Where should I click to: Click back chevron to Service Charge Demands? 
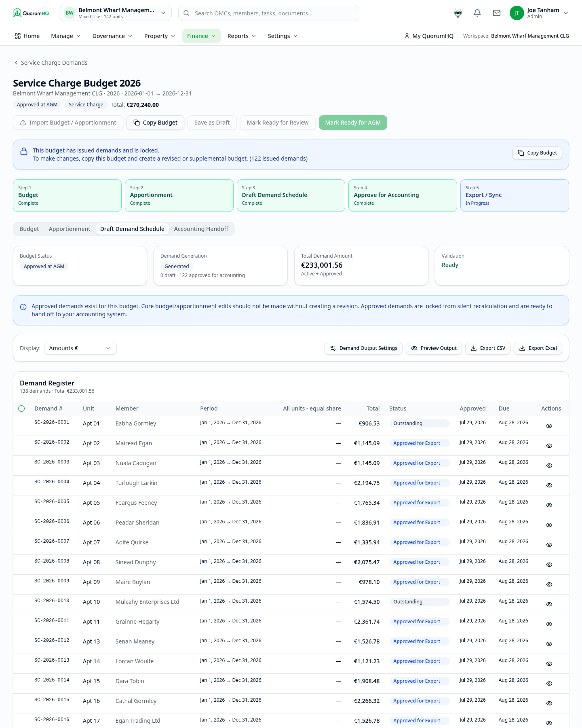[16, 63]
